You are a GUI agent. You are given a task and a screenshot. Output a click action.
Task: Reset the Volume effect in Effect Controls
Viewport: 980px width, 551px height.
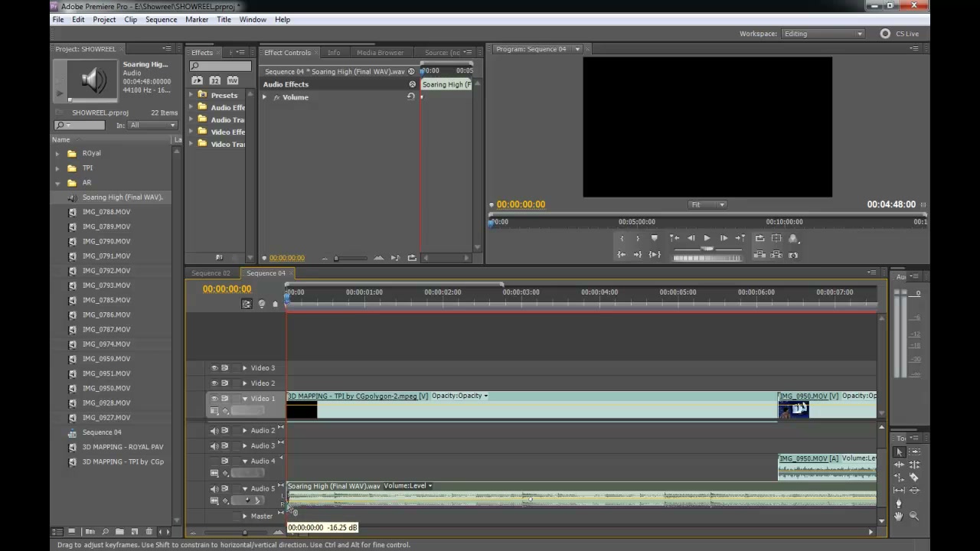(411, 96)
